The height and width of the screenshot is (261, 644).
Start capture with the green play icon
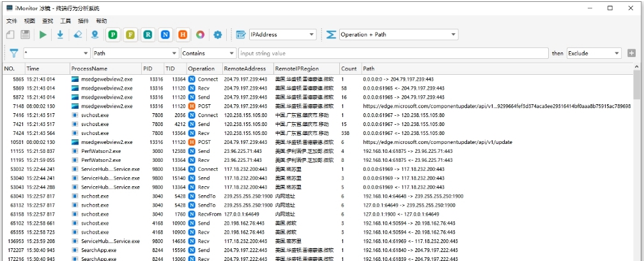coord(43,35)
